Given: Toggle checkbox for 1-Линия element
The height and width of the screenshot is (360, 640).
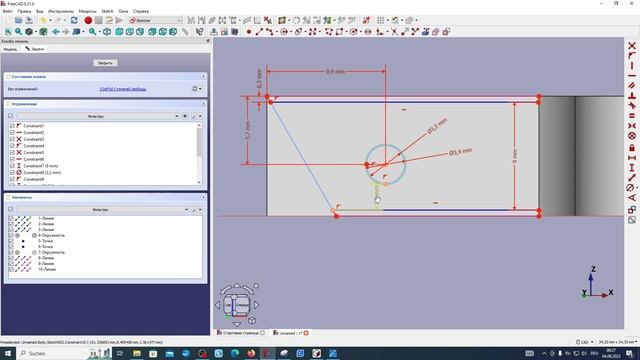Looking at the screenshot, I should click(x=11, y=218).
